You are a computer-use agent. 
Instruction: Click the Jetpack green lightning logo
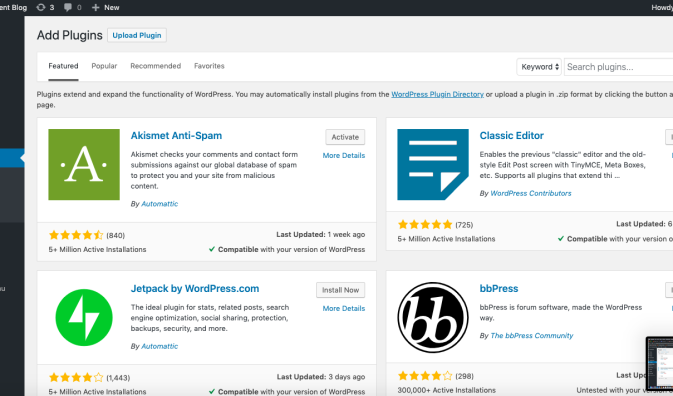pos(84,317)
